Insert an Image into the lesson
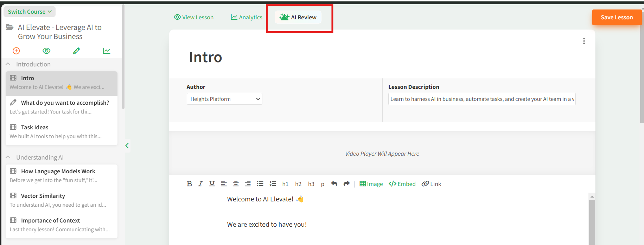 [x=371, y=184]
